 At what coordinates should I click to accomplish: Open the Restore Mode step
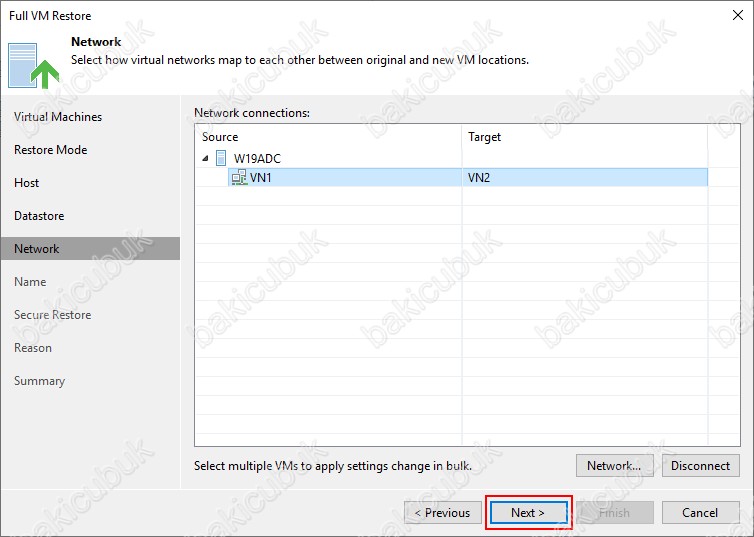(x=50, y=150)
